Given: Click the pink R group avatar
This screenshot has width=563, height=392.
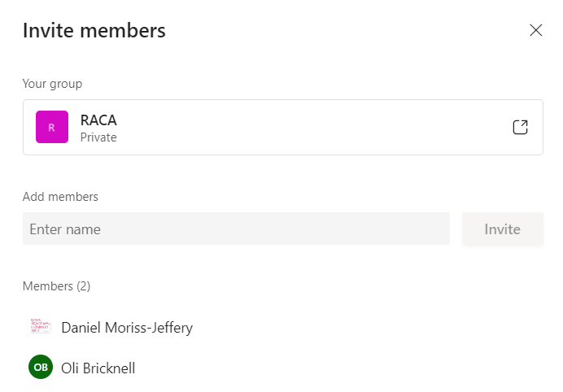Looking at the screenshot, I should point(52,128).
